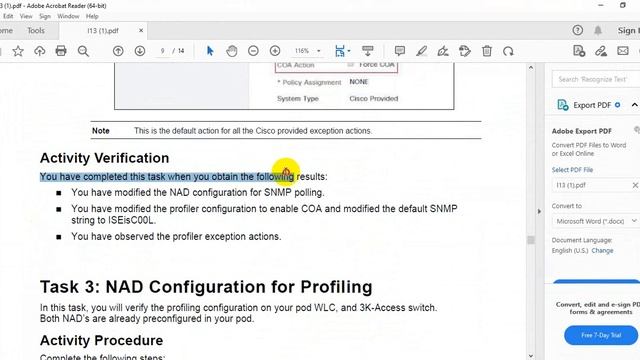Activate the hand pan tool

pos(232,51)
